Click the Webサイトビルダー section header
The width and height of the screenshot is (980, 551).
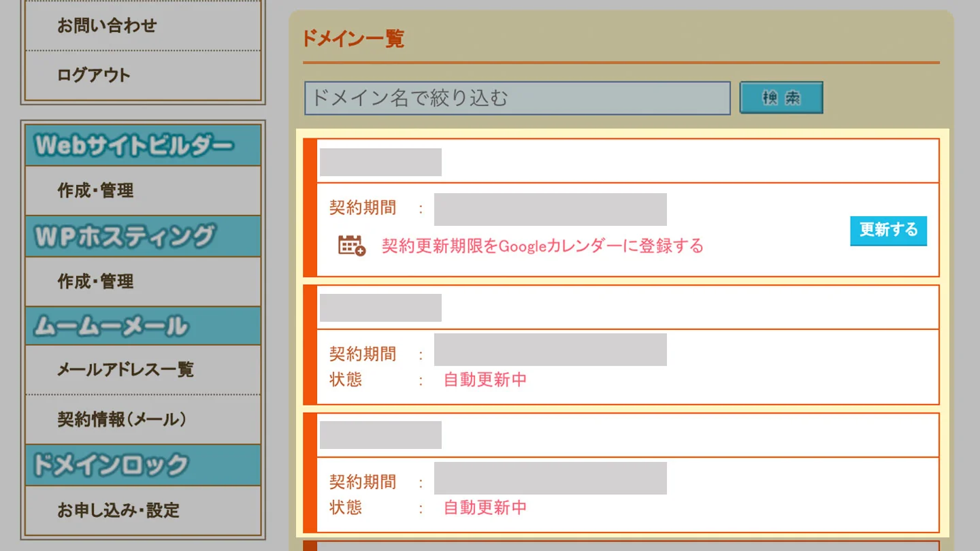(143, 146)
